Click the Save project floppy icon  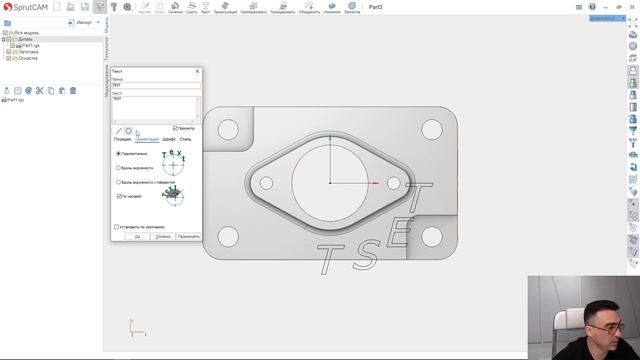click(85, 7)
